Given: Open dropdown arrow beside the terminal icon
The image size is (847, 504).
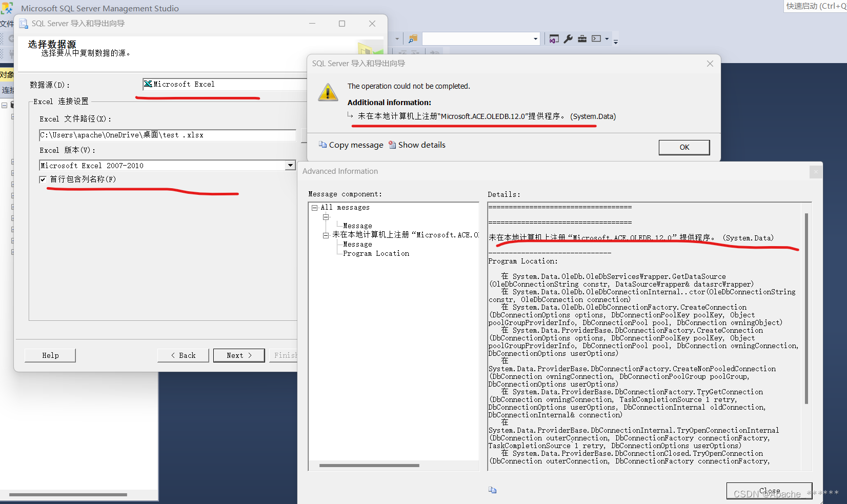Looking at the screenshot, I should 607,39.
